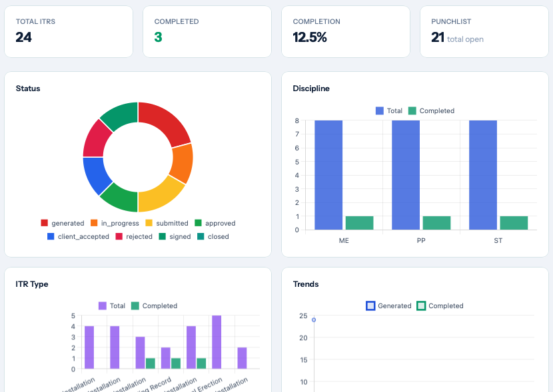This screenshot has height=392, width=553.
Task: Hide the Completed series in ITR Type legend
Action: tap(154, 305)
